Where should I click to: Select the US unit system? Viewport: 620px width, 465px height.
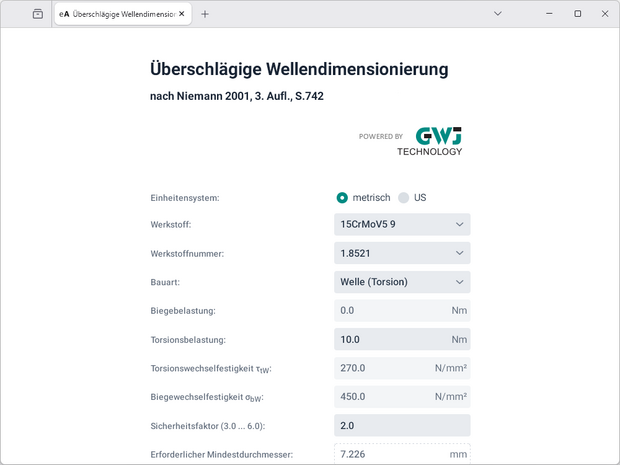tap(405, 198)
